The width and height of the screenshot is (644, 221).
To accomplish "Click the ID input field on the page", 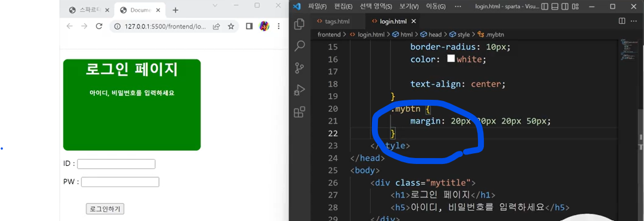I will (116, 164).
